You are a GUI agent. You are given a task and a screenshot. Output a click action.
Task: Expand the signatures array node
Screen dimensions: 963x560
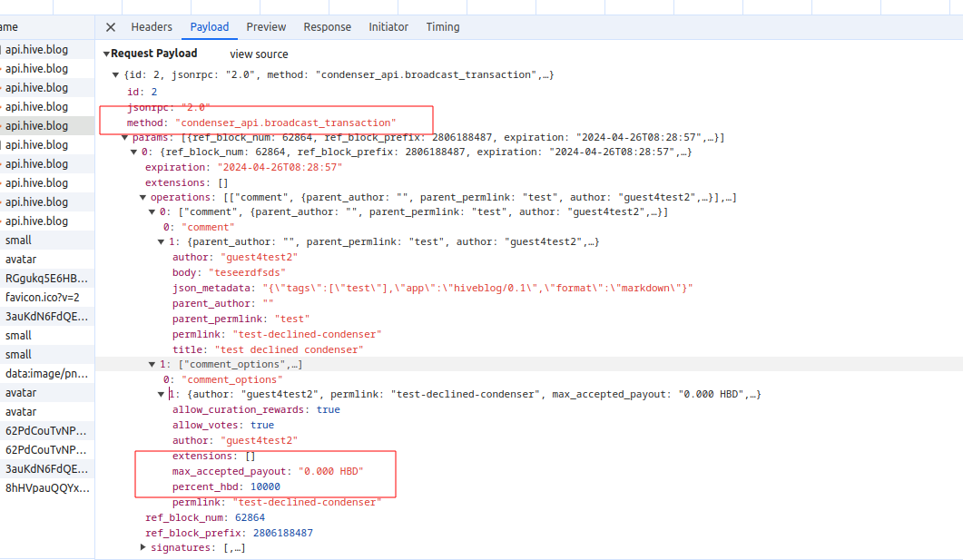[143, 547]
